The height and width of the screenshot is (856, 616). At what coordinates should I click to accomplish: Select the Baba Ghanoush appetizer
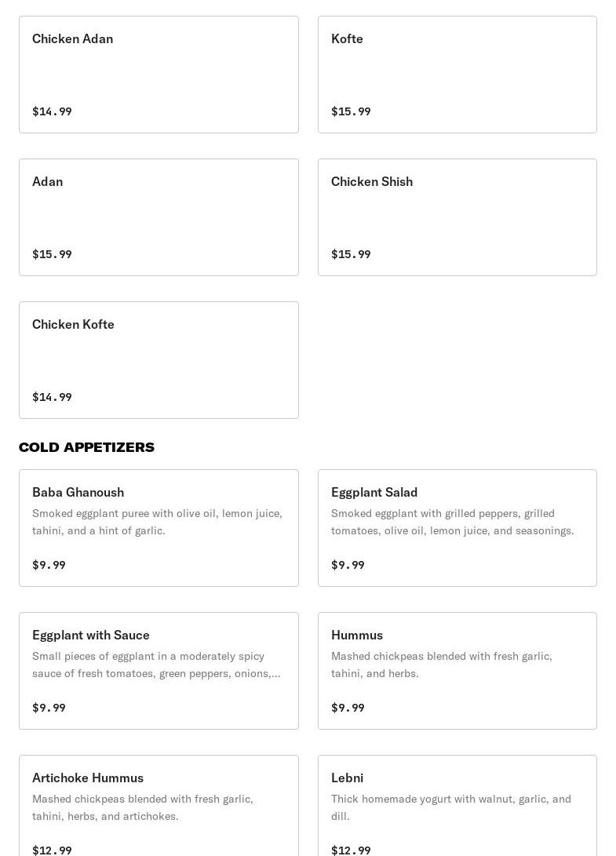pos(159,528)
